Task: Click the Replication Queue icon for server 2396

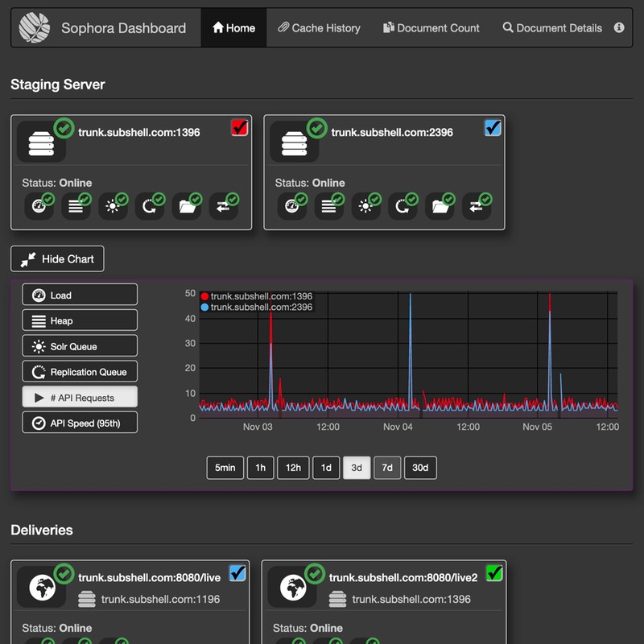Action: tap(402, 206)
